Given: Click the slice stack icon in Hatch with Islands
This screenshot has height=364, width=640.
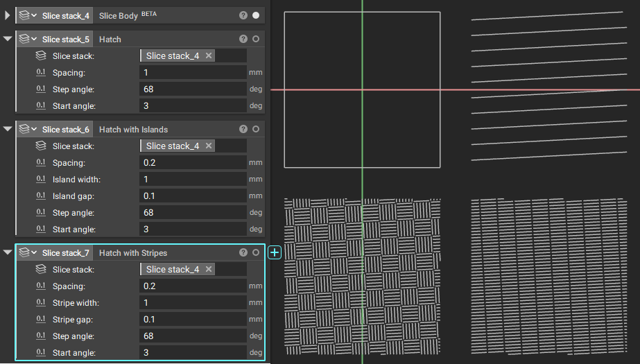Looking at the screenshot, I should click(x=41, y=146).
